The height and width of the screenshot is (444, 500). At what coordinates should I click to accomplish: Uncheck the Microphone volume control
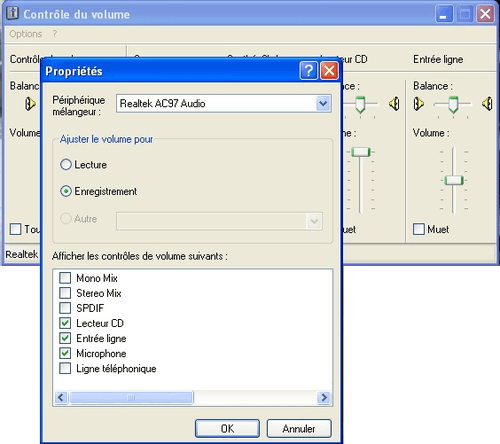tap(65, 353)
